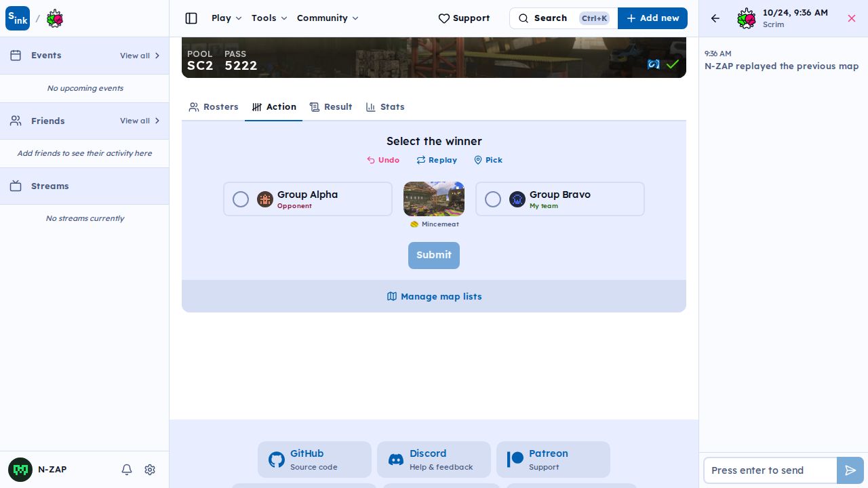Switch to the Result tab
The height and width of the screenshot is (488, 868).
[x=331, y=107]
